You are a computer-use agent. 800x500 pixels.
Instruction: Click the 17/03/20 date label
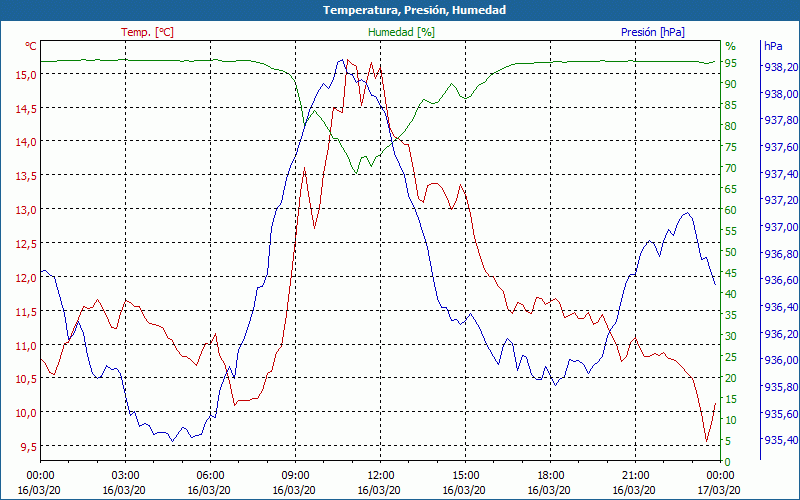tap(720, 489)
